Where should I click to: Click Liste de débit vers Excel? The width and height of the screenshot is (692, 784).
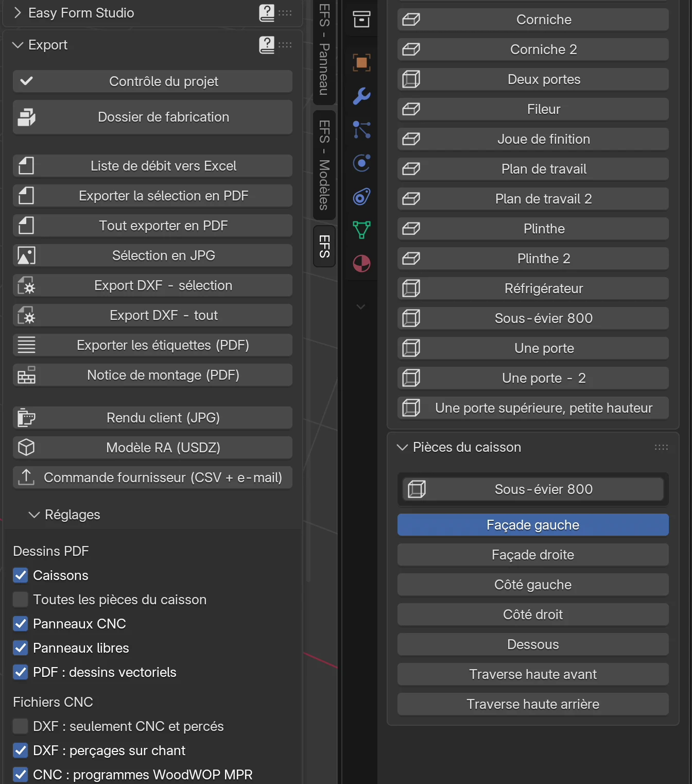point(153,166)
